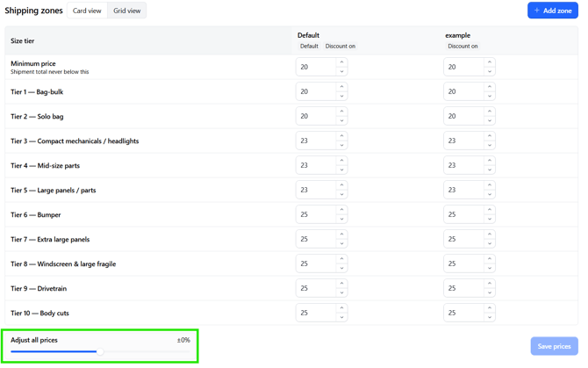Click the Tier 8 Windscreen & large fragile label
588x368 pixels.
pyautogui.click(x=63, y=263)
